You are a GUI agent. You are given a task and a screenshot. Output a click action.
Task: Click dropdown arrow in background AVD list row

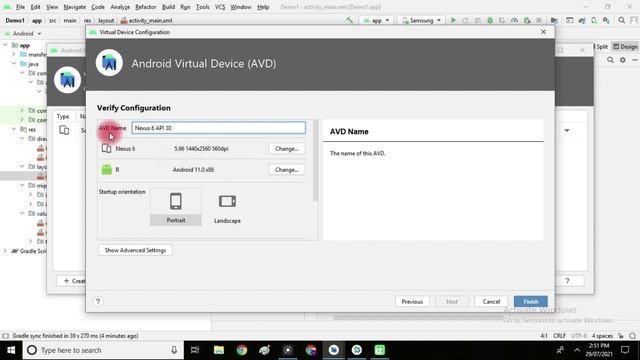tap(567, 131)
